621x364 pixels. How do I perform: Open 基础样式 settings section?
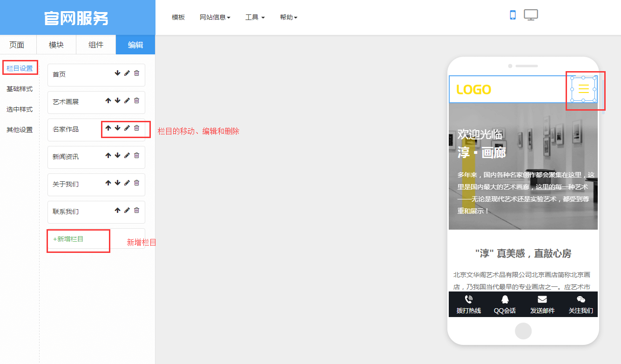(x=20, y=89)
